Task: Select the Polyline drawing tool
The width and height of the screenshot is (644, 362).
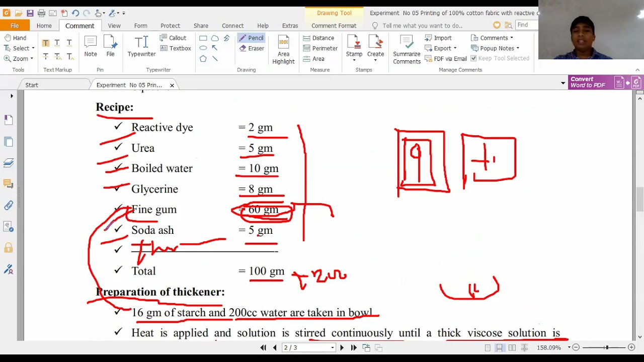Action: 227,38
